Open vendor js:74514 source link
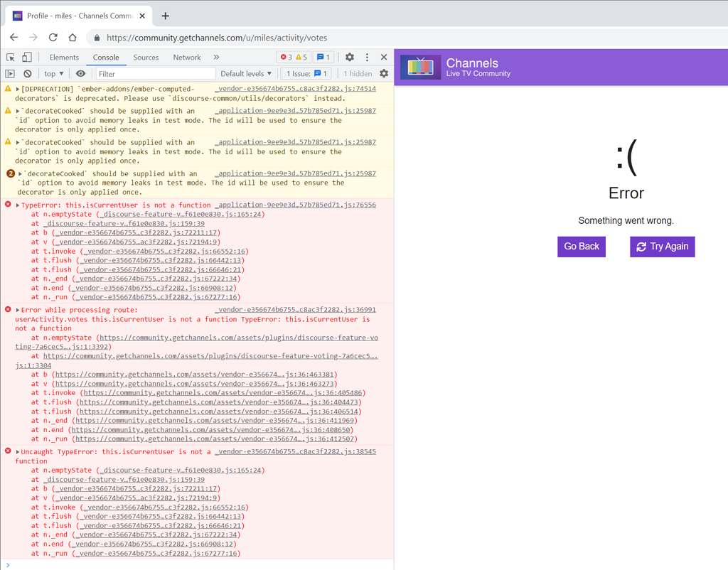728x570 pixels. click(295, 89)
